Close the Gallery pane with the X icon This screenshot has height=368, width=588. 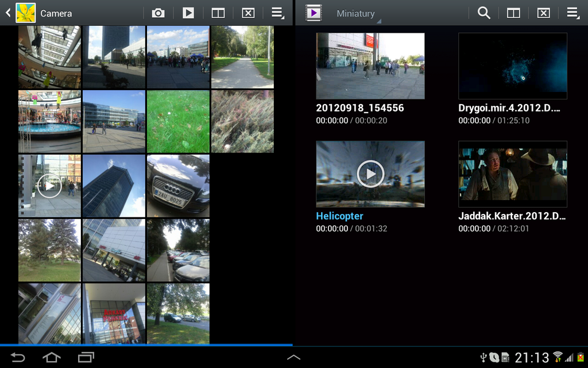point(248,12)
